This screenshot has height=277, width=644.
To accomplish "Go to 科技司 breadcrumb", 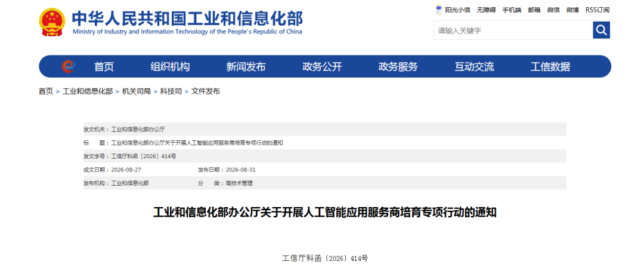I will point(171,91).
